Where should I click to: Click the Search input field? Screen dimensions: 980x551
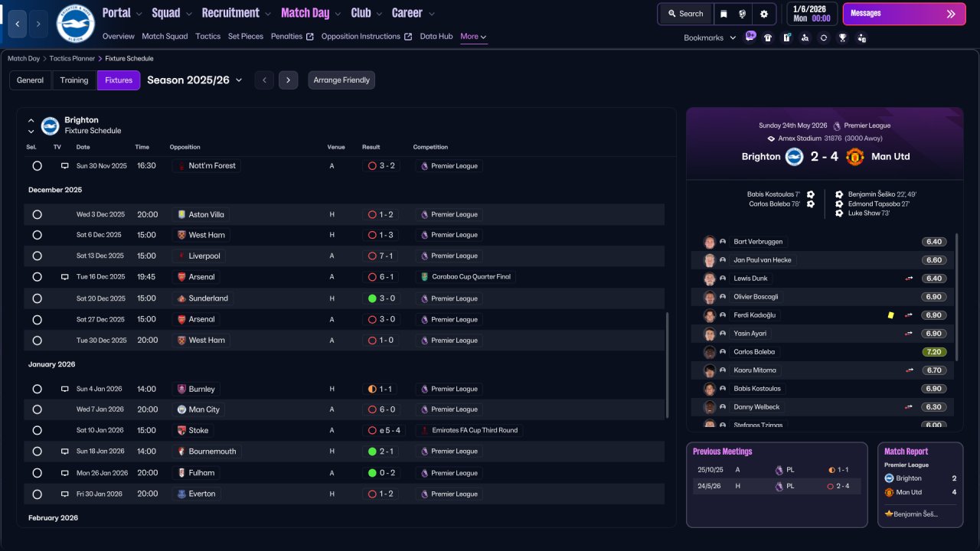pyautogui.click(x=685, y=14)
